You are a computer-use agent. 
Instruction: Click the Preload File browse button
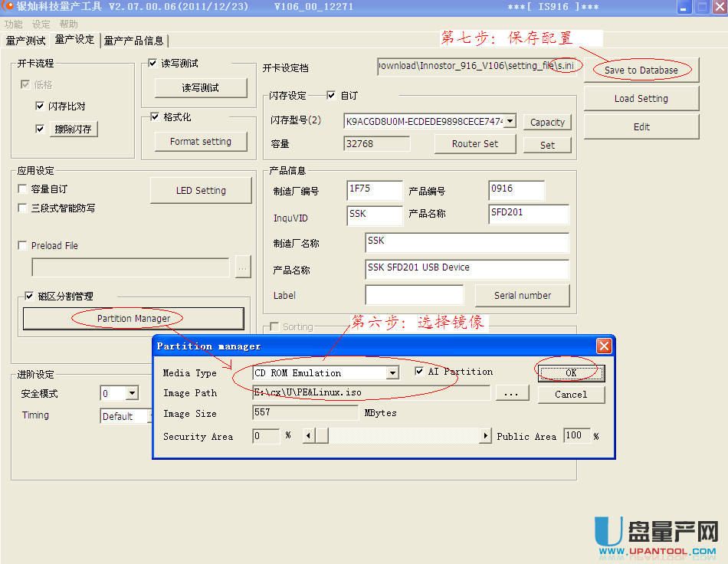pos(243,267)
